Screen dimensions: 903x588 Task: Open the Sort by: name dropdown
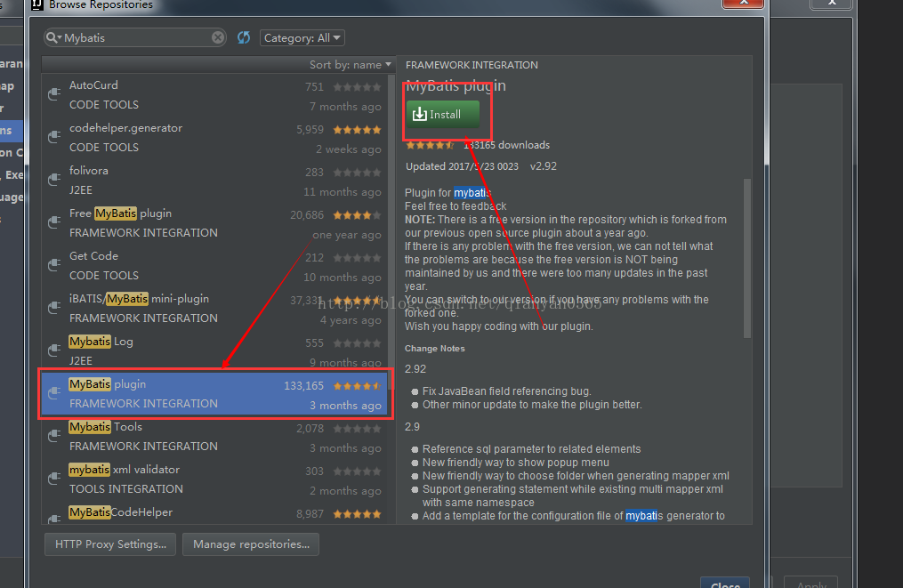[351, 65]
